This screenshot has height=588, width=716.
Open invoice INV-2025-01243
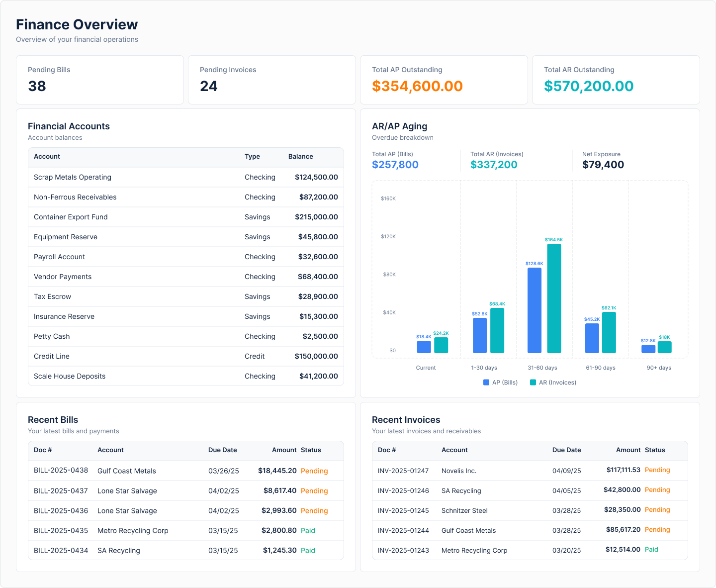[530, 550]
